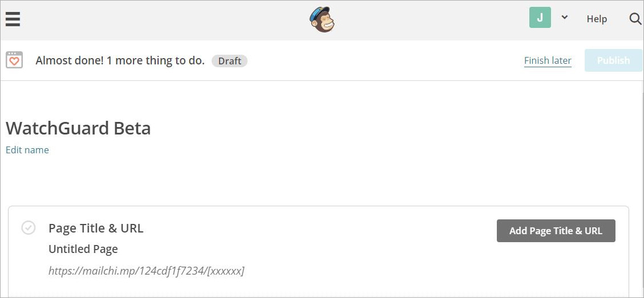Screen dimensions: 644x298
Task: Select the WatchGuard Beta page heading
Action: [78, 128]
